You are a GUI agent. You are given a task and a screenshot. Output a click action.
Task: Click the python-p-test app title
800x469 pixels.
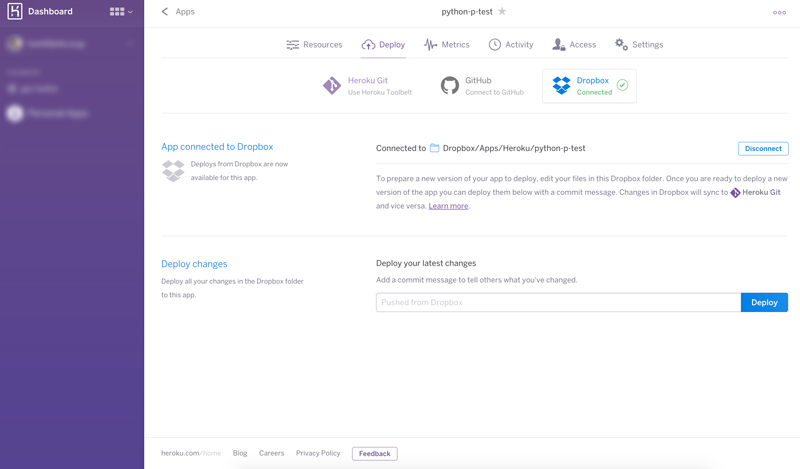click(467, 12)
